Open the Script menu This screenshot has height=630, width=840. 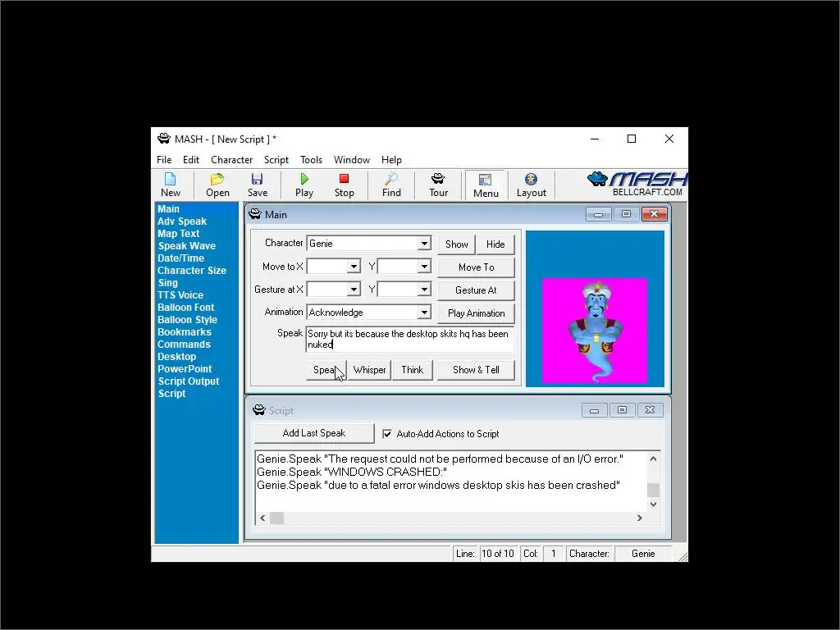[x=276, y=160]
